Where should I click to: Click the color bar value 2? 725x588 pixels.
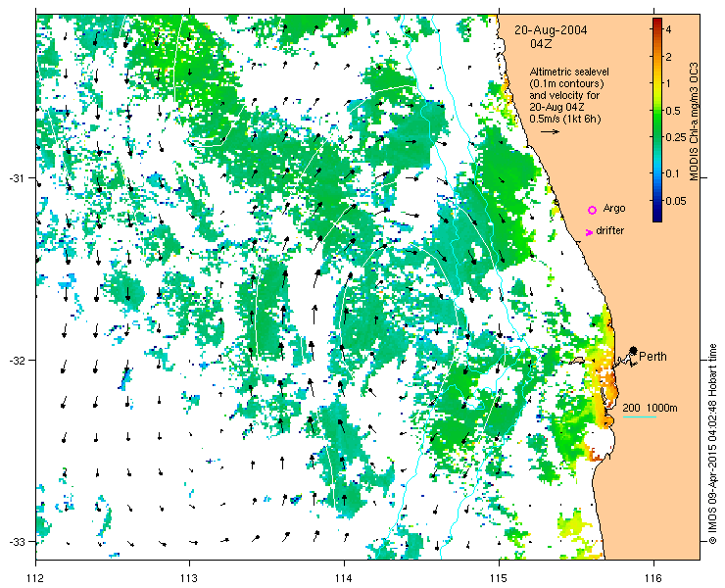coord(668,57)
